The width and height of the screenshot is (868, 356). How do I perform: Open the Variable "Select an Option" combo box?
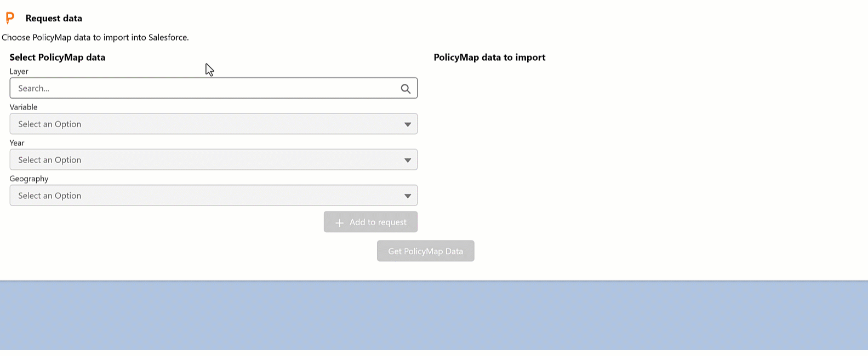click(x=203, y=124)
